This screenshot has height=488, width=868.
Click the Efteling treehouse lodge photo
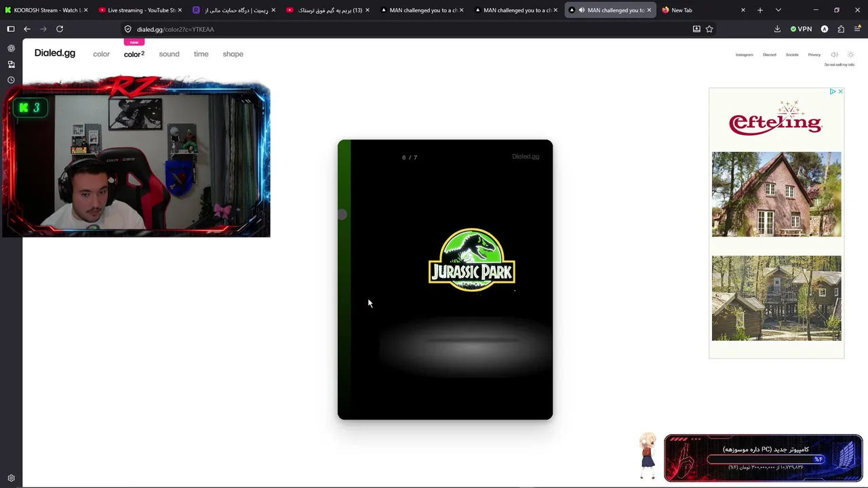pyautogui.click(x=776, y=298)
